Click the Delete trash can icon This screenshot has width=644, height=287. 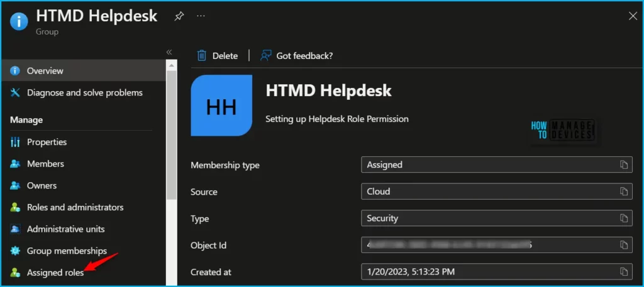pos(202,55)
